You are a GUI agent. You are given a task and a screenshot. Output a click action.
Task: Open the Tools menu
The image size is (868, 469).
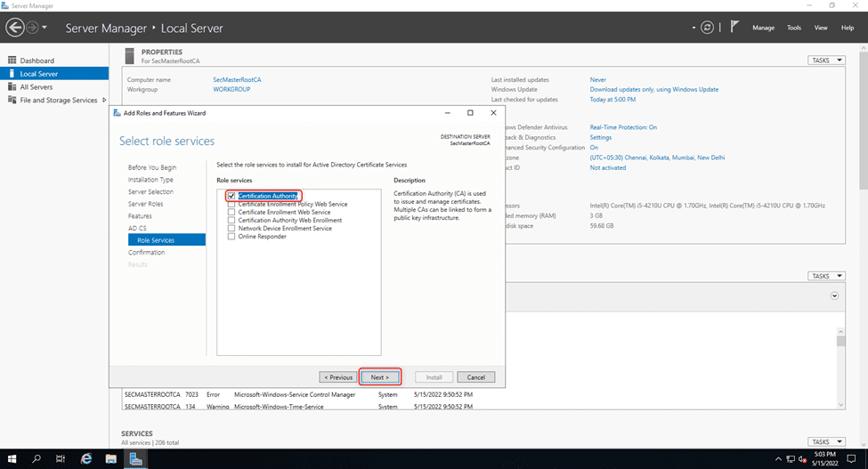794,28
